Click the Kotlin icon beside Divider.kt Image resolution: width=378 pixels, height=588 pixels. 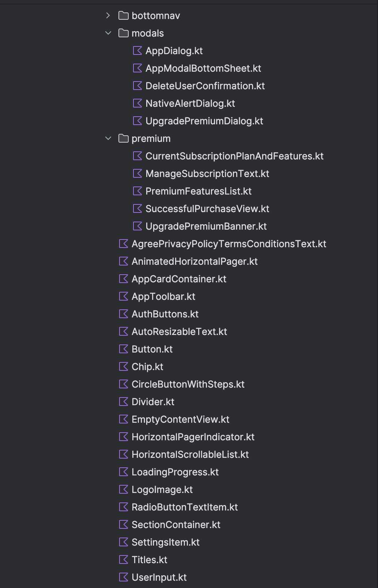124,402
